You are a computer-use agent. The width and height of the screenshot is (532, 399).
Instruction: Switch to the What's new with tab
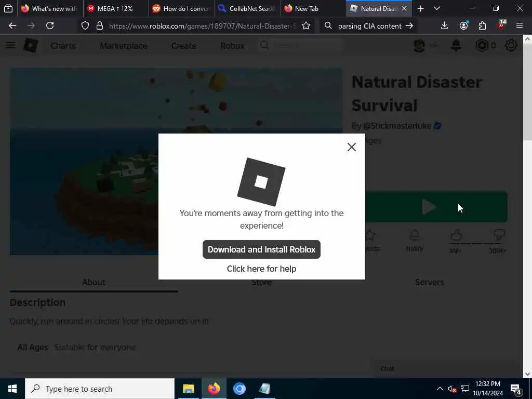[49, 9]
